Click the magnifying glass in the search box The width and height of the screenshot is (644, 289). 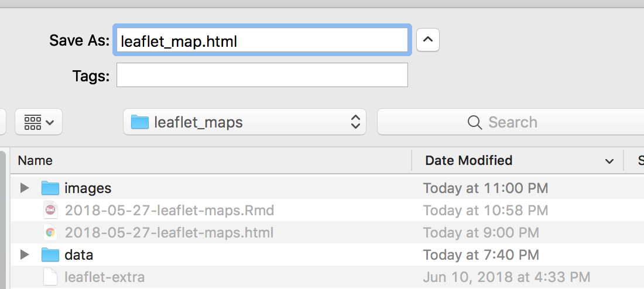pyautogui.click(x=475, y=122)
